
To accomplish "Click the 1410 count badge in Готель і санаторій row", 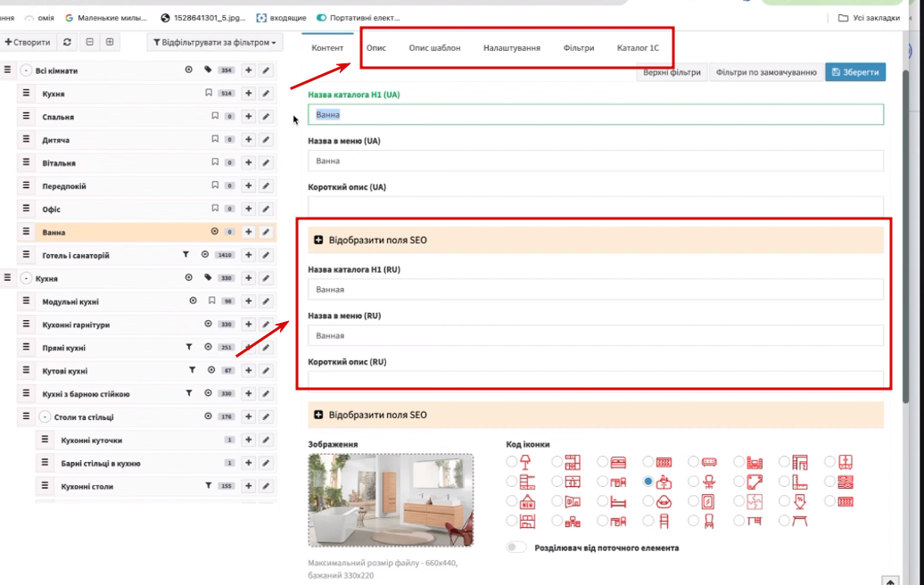I will [x=227, y=255].
